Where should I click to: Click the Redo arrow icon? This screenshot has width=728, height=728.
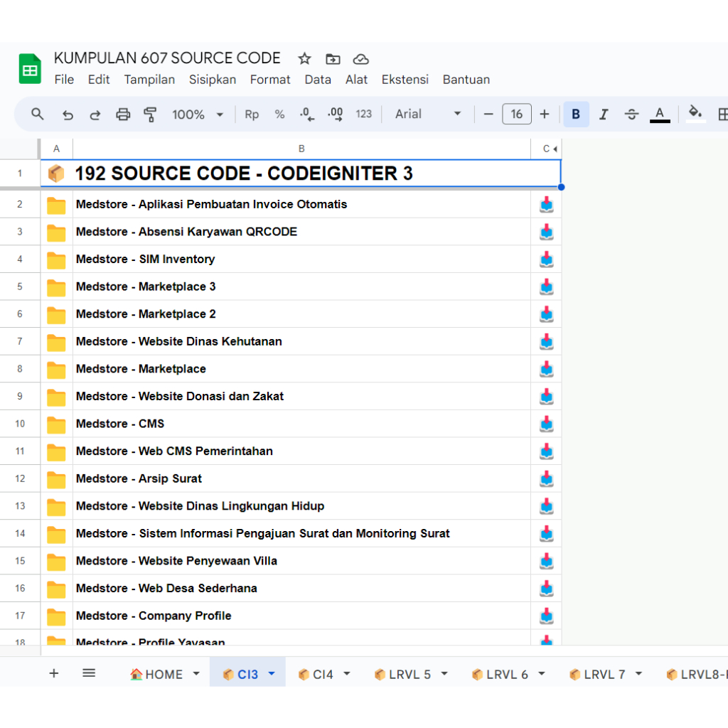[x=95, y=114]
